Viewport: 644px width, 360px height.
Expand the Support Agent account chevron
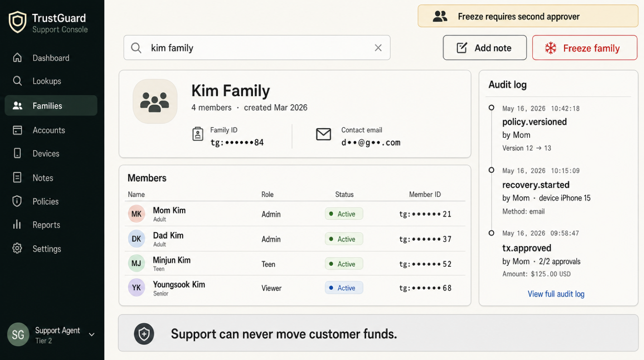[x=92, y=335]
